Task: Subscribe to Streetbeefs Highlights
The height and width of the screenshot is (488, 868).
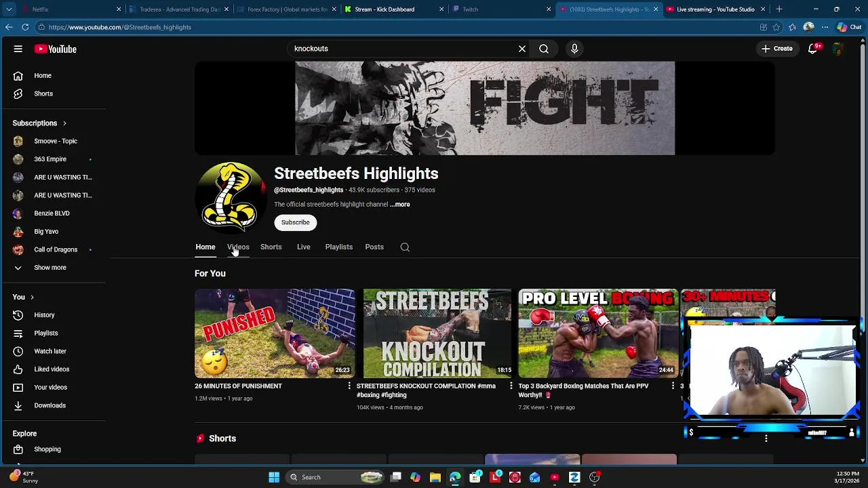Action: pyautogui.click(x=295, y=222)
